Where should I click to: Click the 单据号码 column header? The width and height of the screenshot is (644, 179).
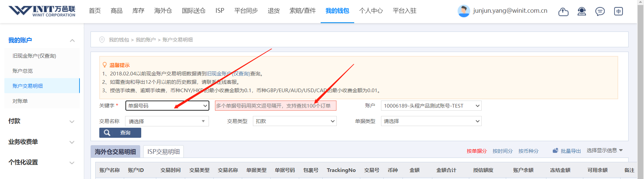[285, 170]
